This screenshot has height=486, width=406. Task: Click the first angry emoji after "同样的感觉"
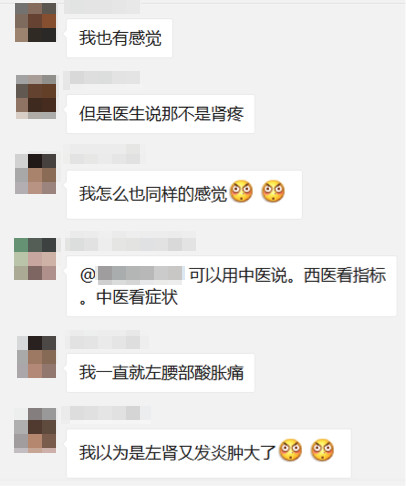pos(242,191)
